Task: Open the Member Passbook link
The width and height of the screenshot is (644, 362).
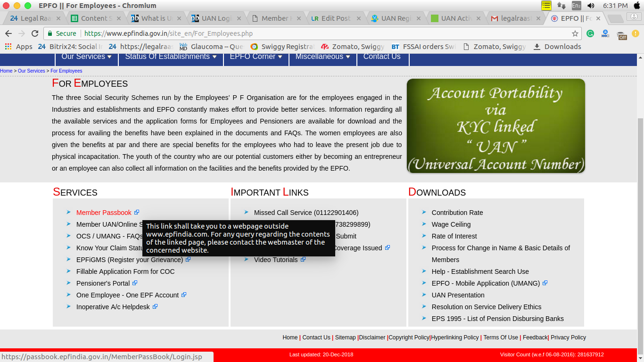Action: tap(104, 213)
